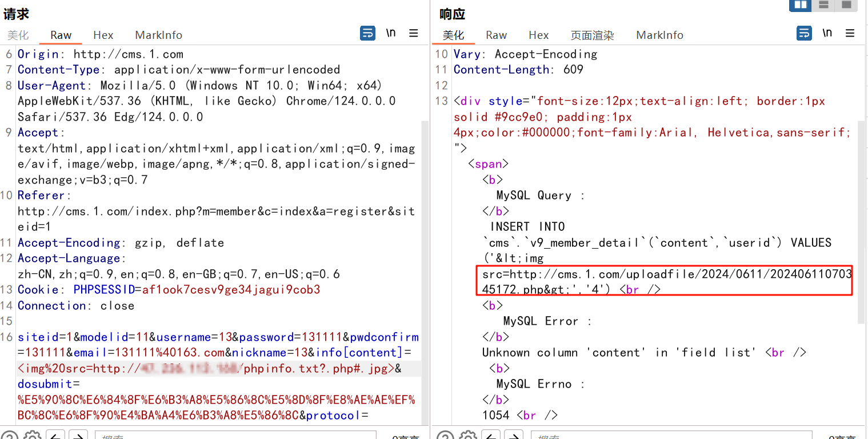Open the MarkInfo tab in the request panel
868x439 pixels.
coord(159,35)
